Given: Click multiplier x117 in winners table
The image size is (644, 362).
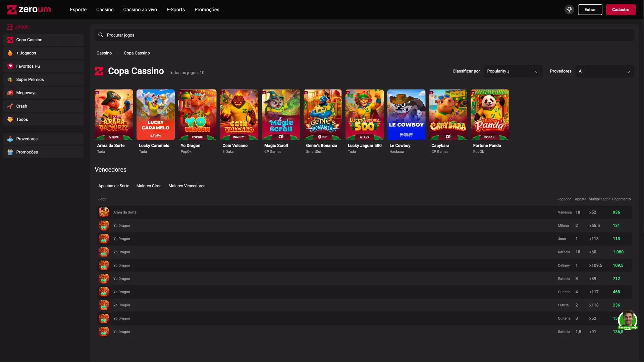Looking at the screenshot, I should (594, 292).
